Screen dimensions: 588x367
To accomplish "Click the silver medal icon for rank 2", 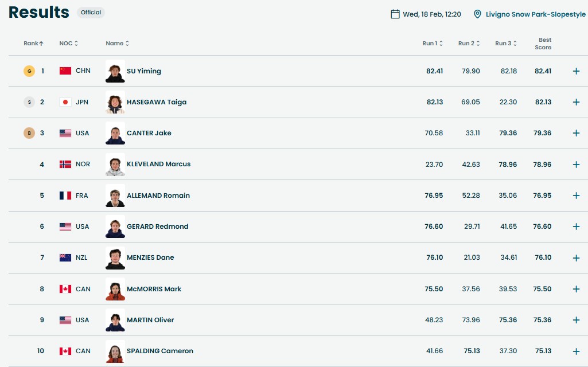I will pos(29,102).
